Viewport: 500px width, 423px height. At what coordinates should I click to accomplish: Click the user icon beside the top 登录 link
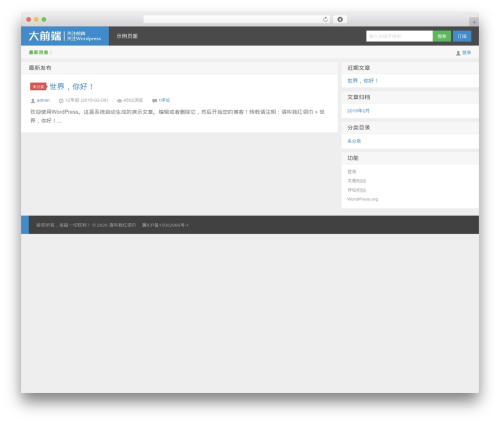click(x=458, y=53)
